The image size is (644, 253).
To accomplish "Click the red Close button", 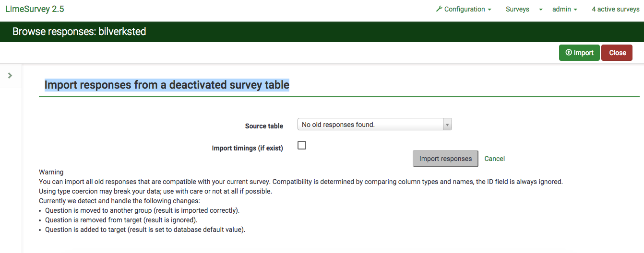I will point(617,53).
